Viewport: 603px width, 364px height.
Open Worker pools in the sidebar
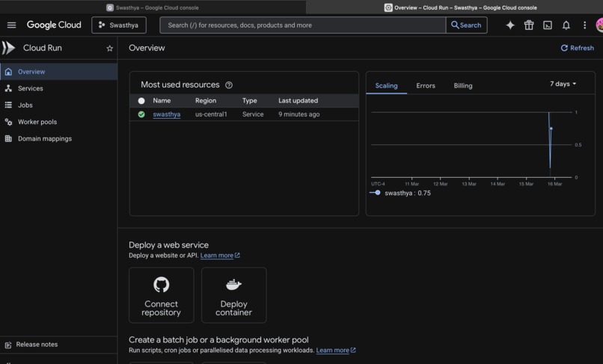[58, 122]
